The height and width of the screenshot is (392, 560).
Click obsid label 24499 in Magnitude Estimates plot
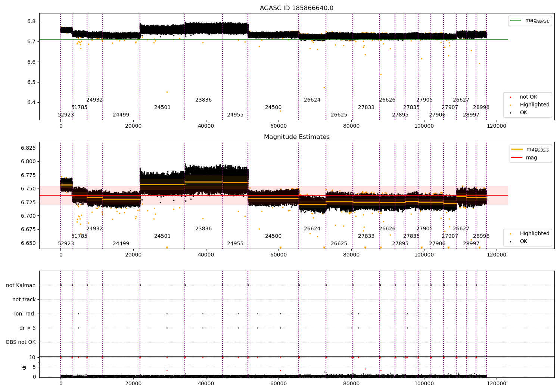(121, 244)
